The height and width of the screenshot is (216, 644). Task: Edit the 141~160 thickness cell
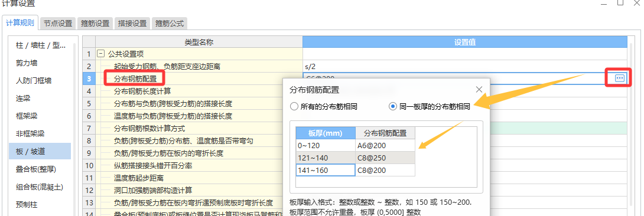(326, 170)
